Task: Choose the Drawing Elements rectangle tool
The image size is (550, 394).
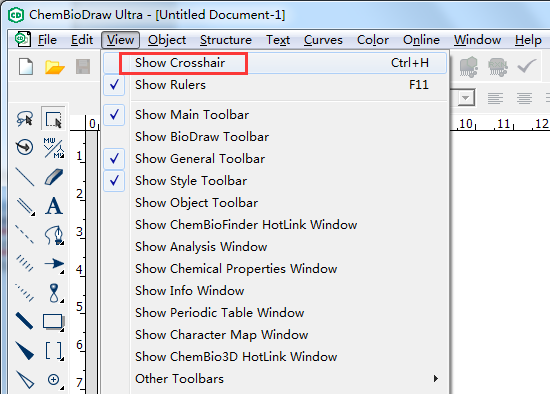Action: coord(53,321)
